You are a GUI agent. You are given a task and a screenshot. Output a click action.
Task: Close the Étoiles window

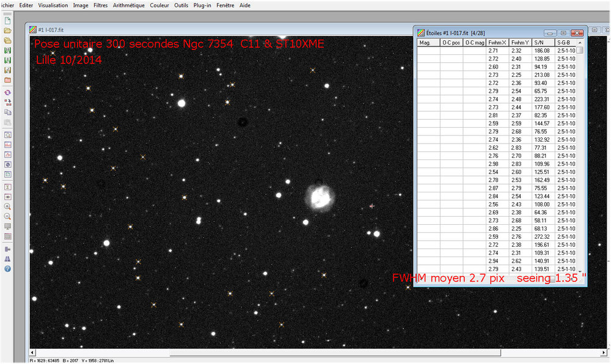pyautogui.click(x=577, y=33)
